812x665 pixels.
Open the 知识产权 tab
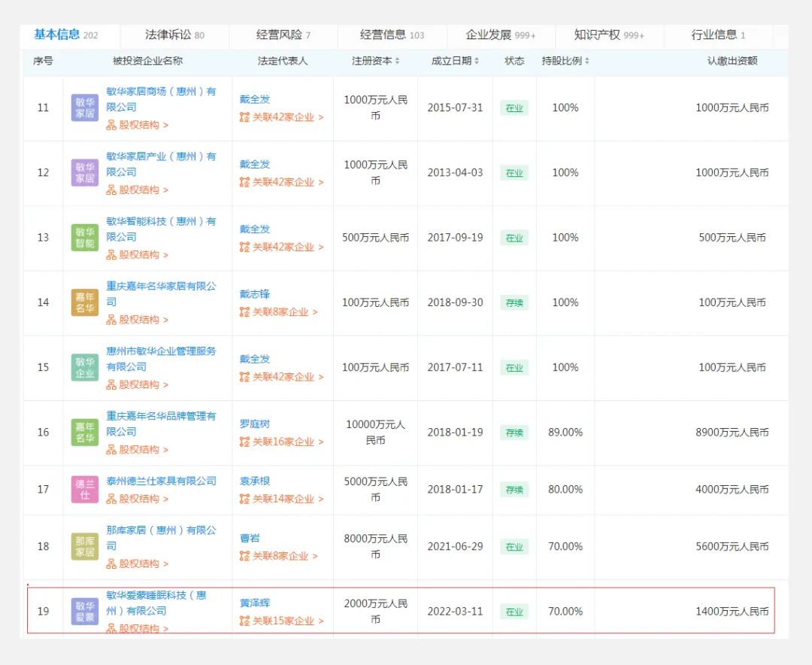point(610,35)
